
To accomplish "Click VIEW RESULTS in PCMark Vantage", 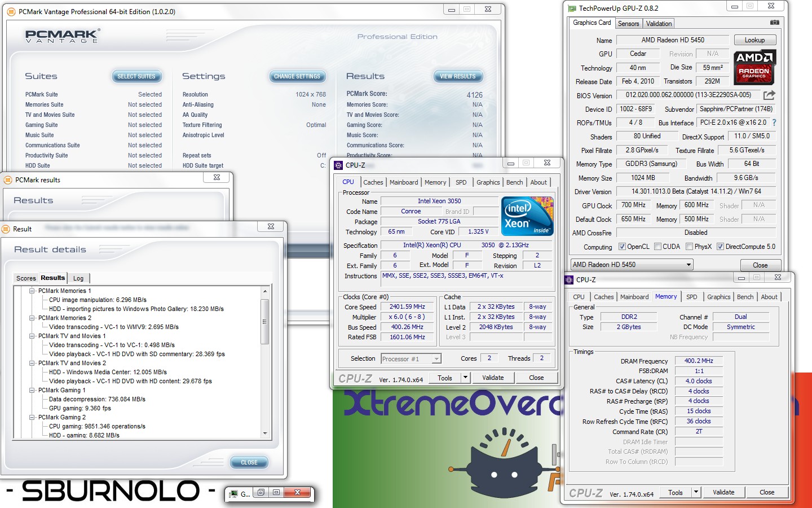I will (x=457, y=76).
